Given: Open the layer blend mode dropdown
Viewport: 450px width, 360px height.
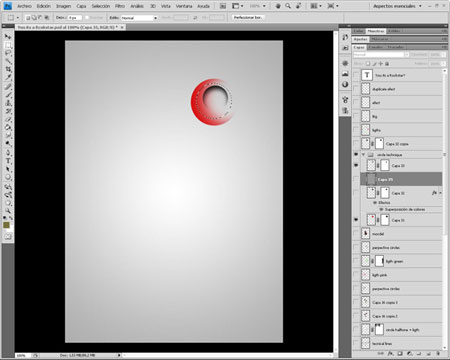Looking at the screenshot, I should 381,55.
